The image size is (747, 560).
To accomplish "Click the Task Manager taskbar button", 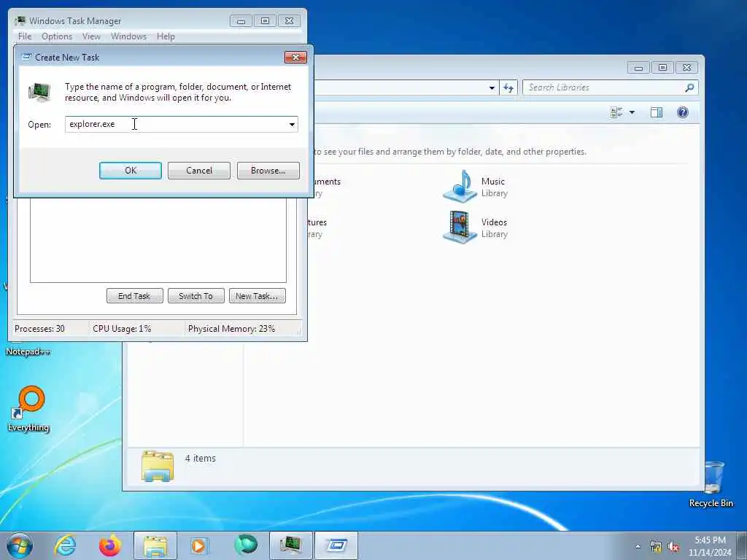I will [291, 545].
